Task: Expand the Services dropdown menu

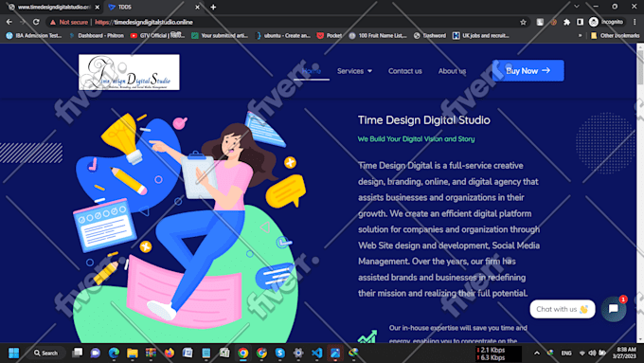Action: [354, 71]
